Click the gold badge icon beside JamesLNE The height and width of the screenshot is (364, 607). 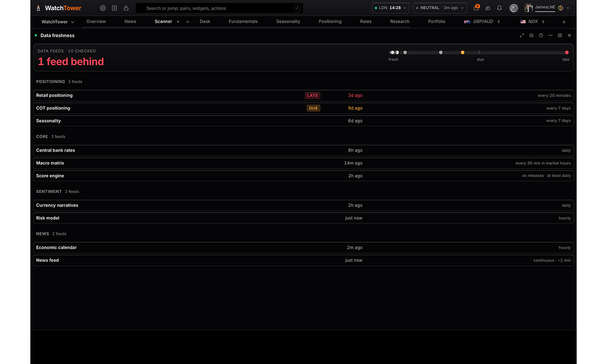[x=560, y=8]
